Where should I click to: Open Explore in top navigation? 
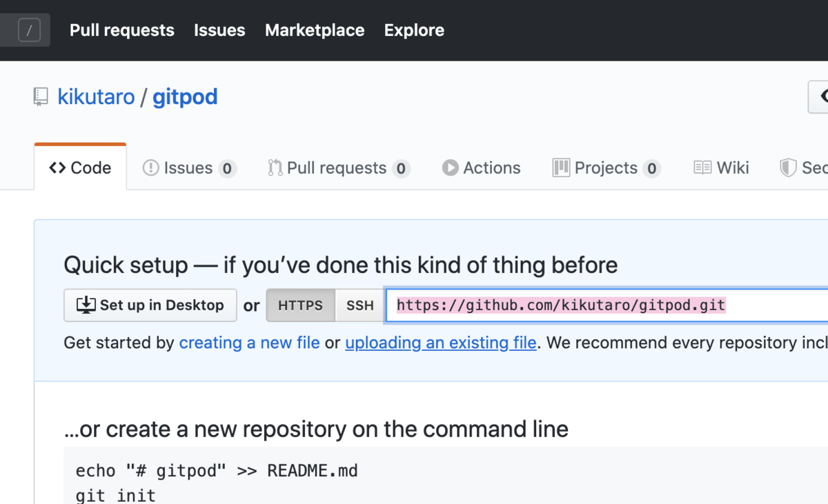(414, 30)
